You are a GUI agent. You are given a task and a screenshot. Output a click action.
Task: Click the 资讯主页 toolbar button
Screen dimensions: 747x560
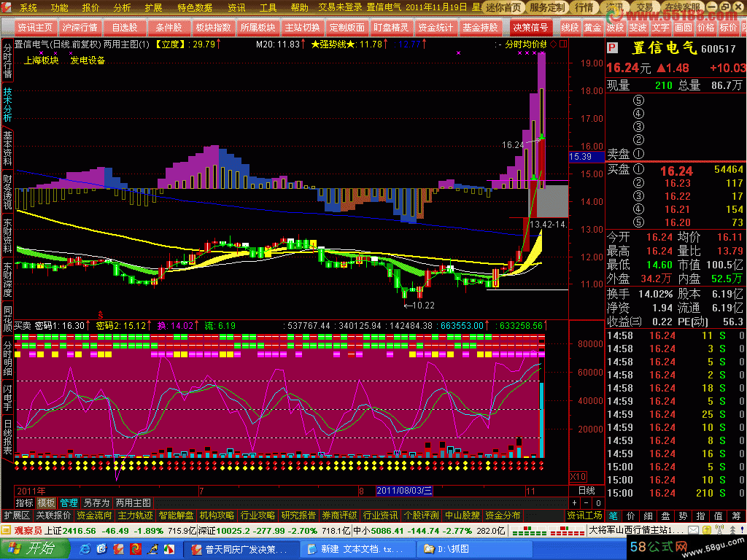[35, 28]
